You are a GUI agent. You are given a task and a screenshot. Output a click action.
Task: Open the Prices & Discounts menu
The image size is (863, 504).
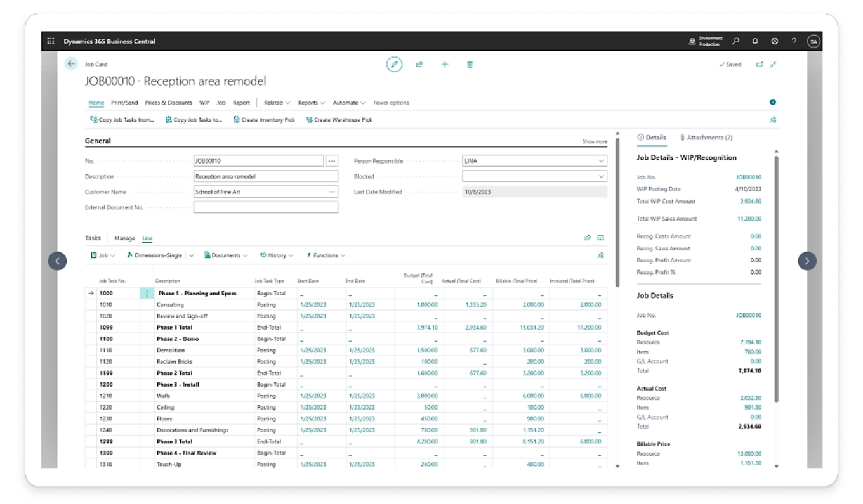168,103
